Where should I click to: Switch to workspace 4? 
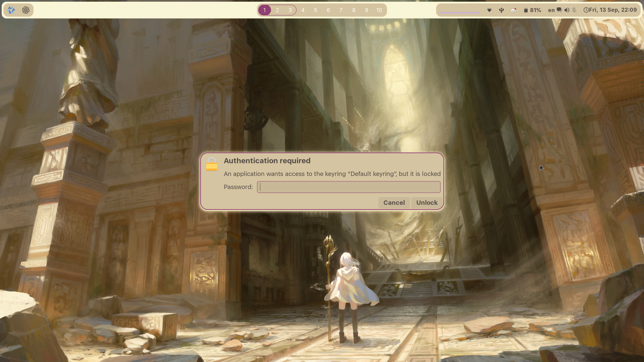(303, 10)
